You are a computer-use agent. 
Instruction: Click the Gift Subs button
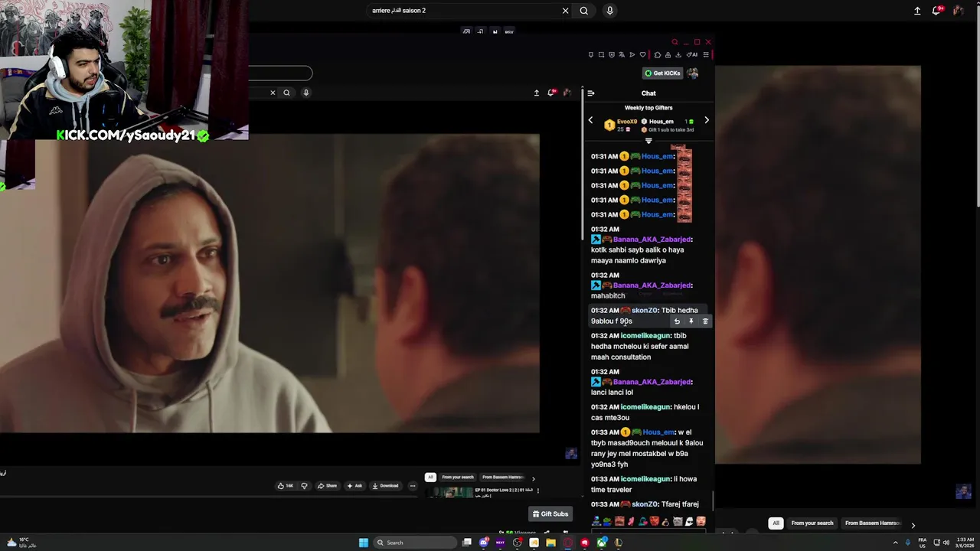coord(550,514)
